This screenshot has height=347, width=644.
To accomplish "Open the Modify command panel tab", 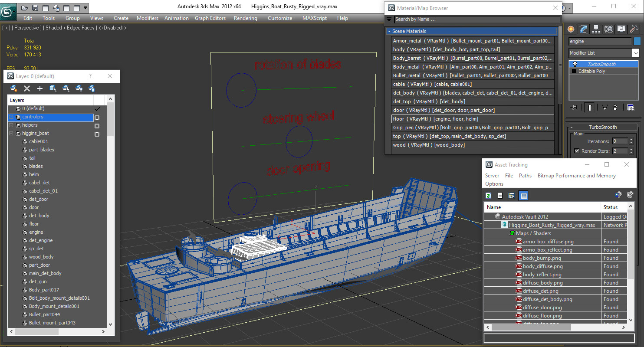I will click(x=584, y=29).
